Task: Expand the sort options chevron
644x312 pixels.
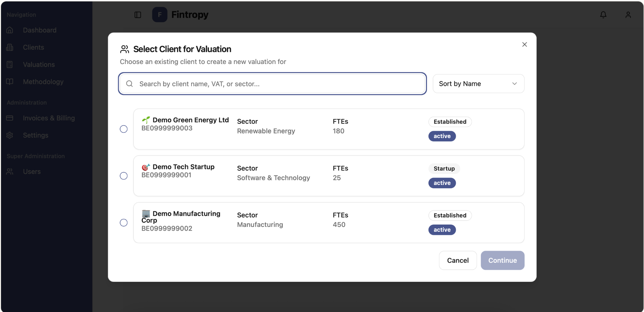Action: [515, 83]
